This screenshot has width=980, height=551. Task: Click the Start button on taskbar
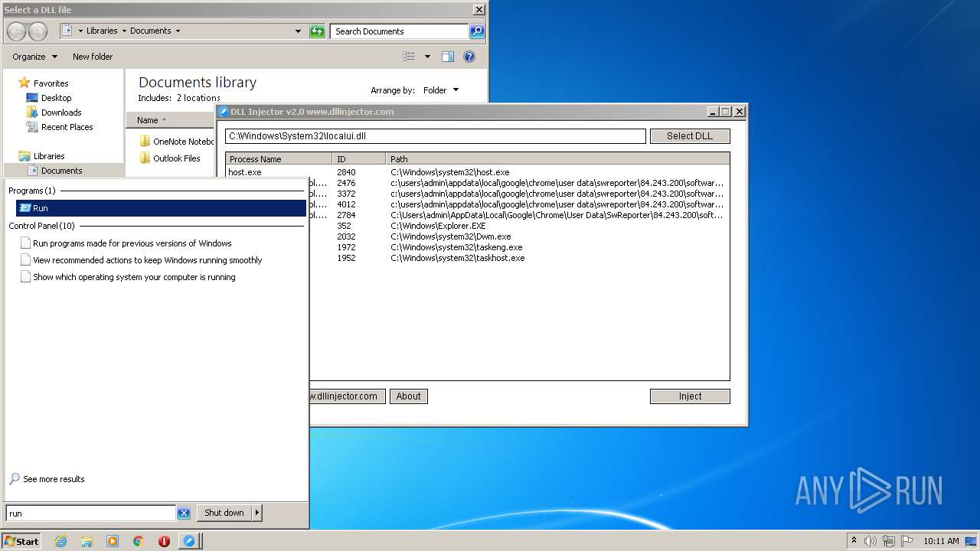pos(21,541)
